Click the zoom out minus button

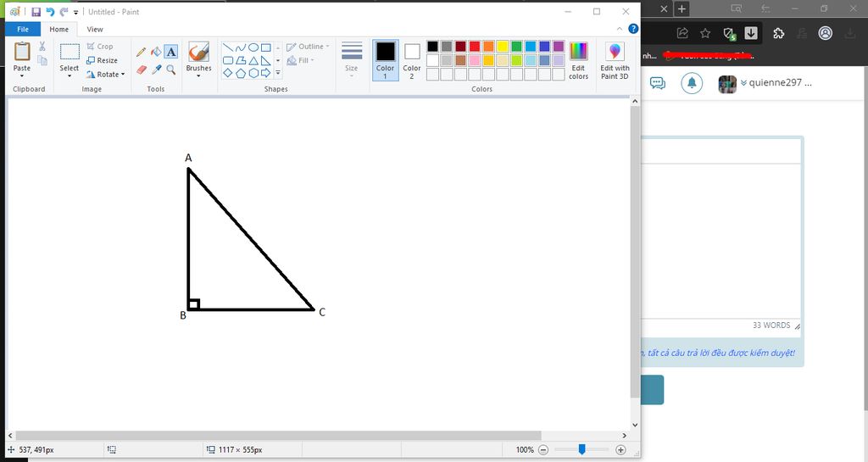[543, 450]
